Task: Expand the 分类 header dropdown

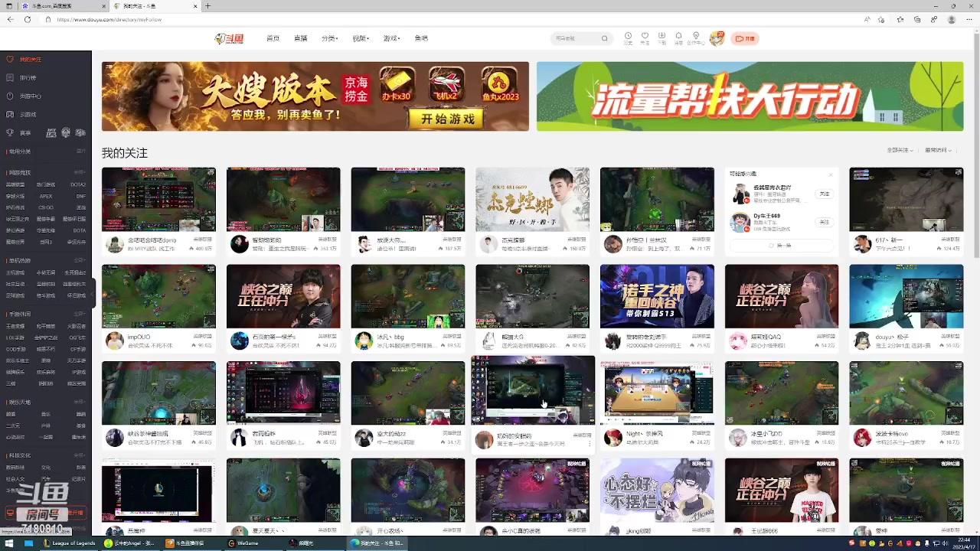Action: (x=330, y=38)
